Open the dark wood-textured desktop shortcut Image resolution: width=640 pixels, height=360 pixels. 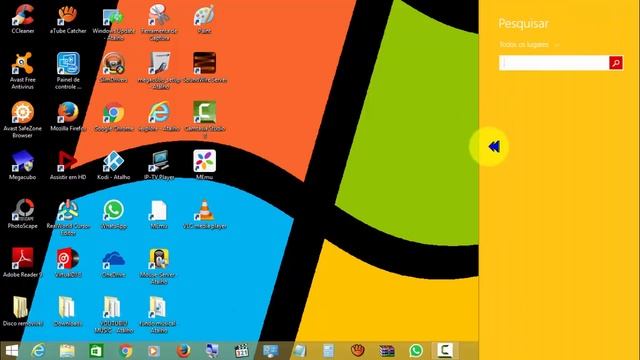coord(204,67)
